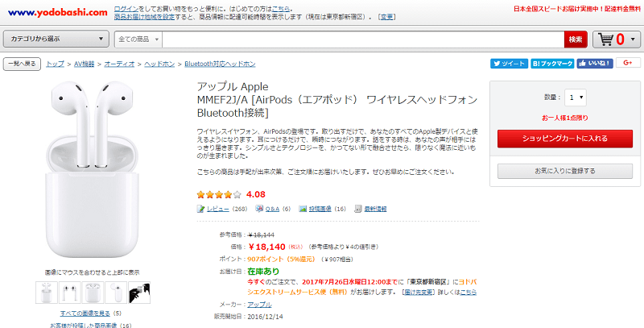Click the yodobashi.com logo
This screenshot has height=328, width=644.
57,12
